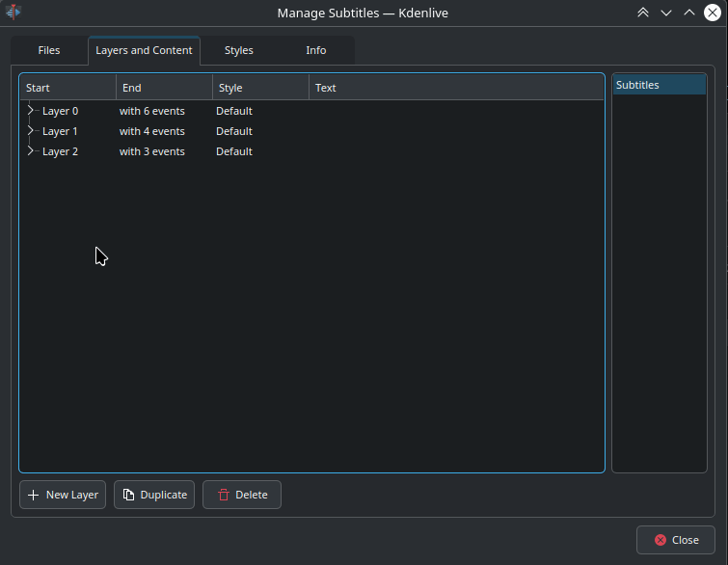Open the Styles tab
Viewport: 728px width, 565px height.
coord(239,50)
